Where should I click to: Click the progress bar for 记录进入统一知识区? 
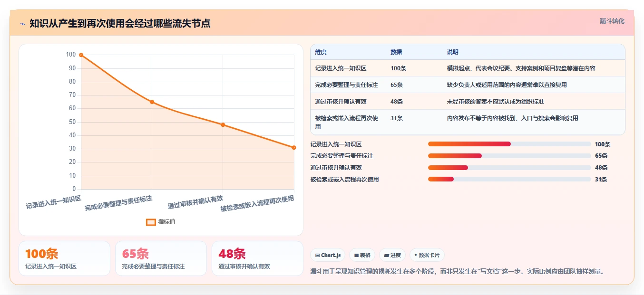(x=509, y=144)
